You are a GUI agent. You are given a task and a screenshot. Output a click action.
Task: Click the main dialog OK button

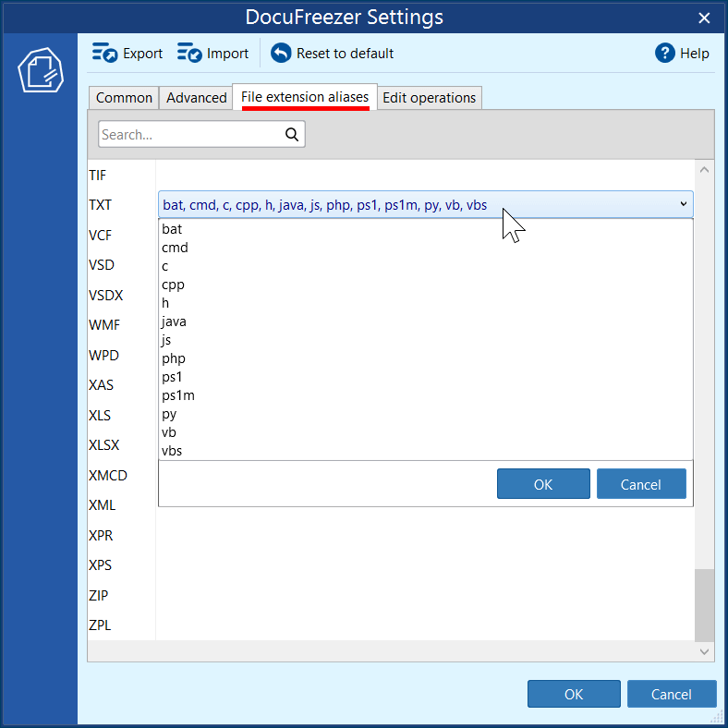click(x=574, y=694)
